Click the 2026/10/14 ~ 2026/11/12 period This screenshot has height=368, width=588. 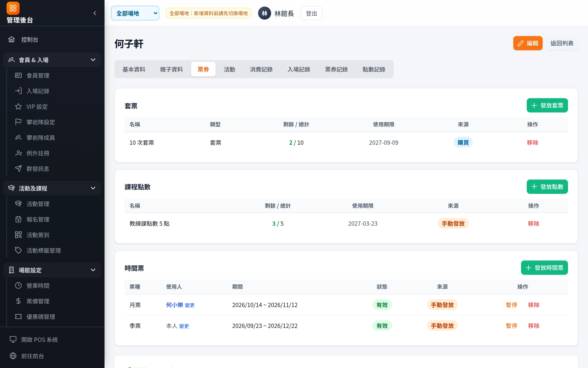point(265,305)
